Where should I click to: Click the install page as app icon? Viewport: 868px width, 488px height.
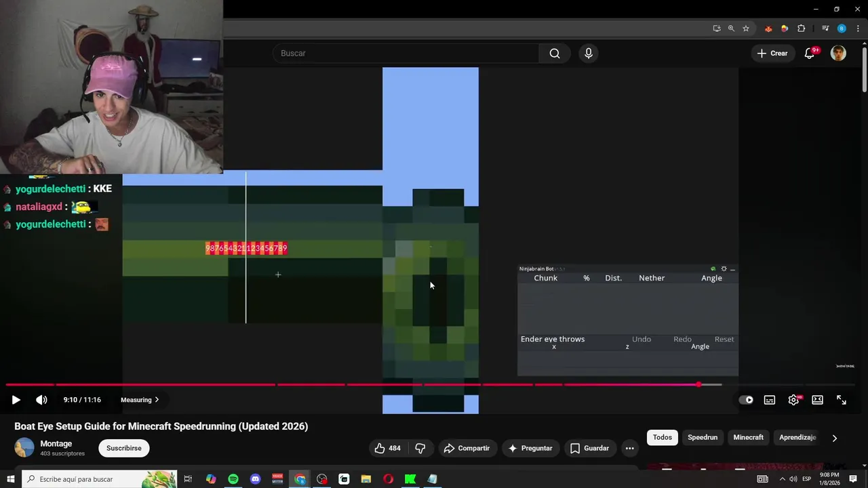point(717,28)
